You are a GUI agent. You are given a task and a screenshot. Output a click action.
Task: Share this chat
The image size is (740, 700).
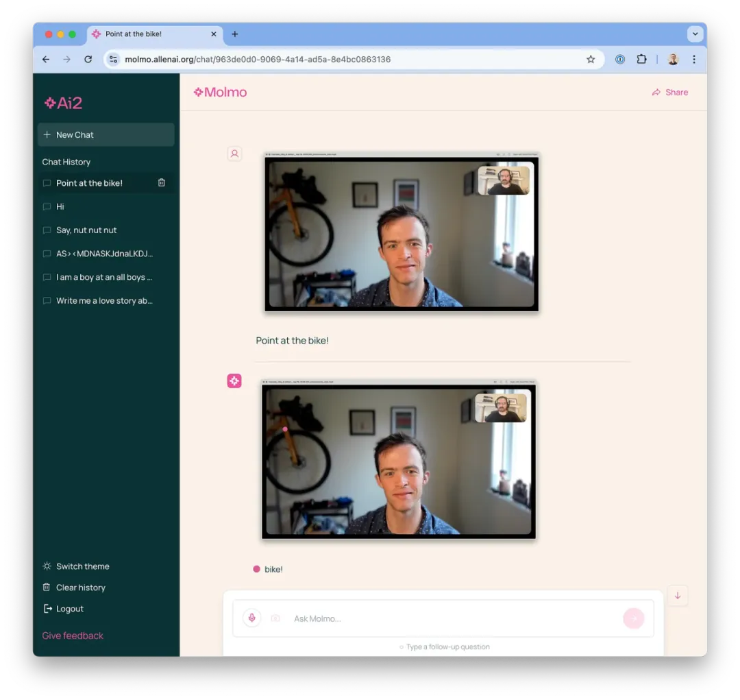[x=670, y=93]
